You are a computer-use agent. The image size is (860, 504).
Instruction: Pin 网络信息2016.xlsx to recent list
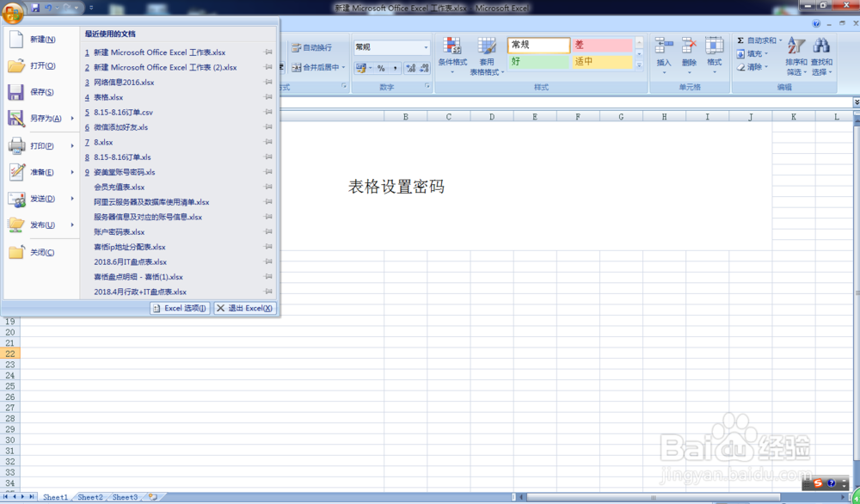(x=268, y=83)
